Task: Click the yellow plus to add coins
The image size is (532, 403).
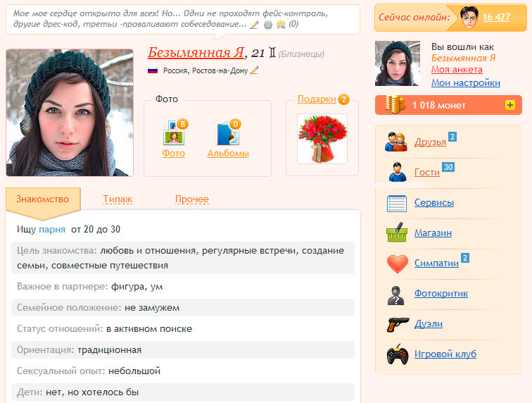Action: [x=510, y=105]
